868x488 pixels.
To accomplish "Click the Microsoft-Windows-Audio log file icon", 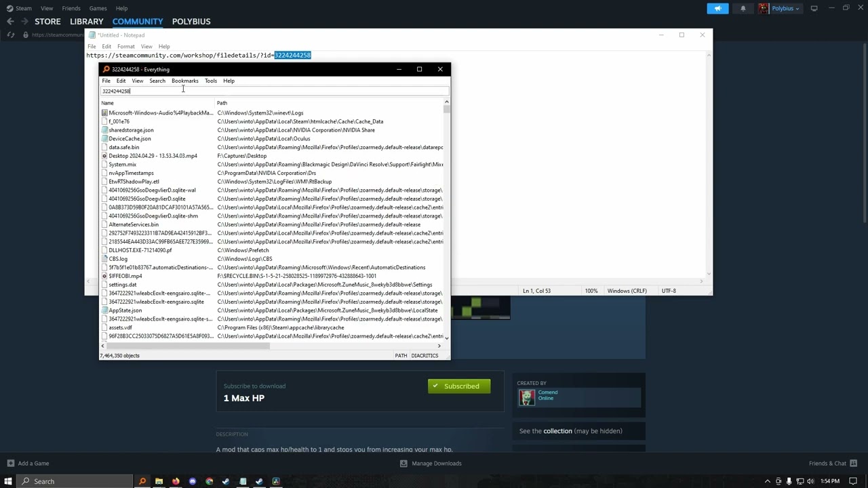I will click(x=104, y=113).
